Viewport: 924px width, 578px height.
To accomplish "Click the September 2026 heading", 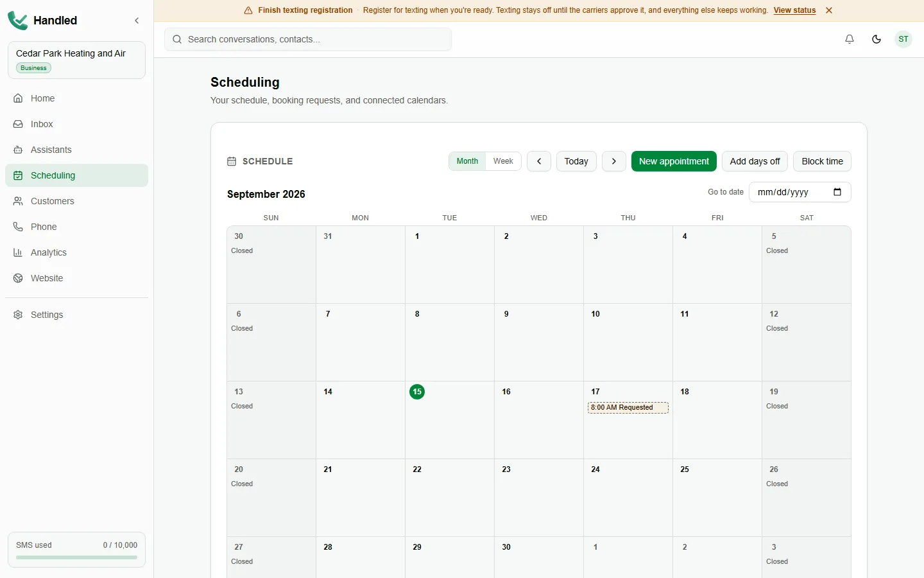I will [x=266, y=194].
